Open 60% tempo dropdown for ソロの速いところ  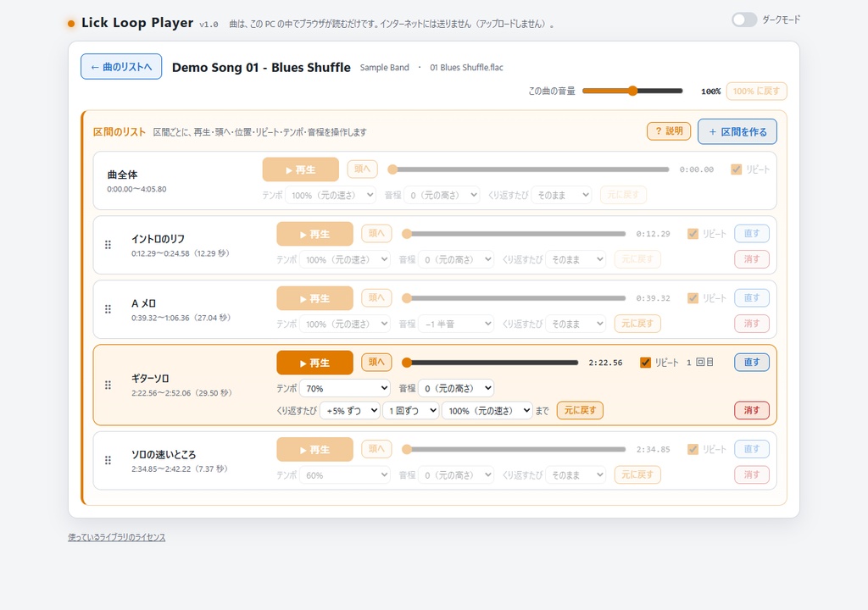[345, 475]
